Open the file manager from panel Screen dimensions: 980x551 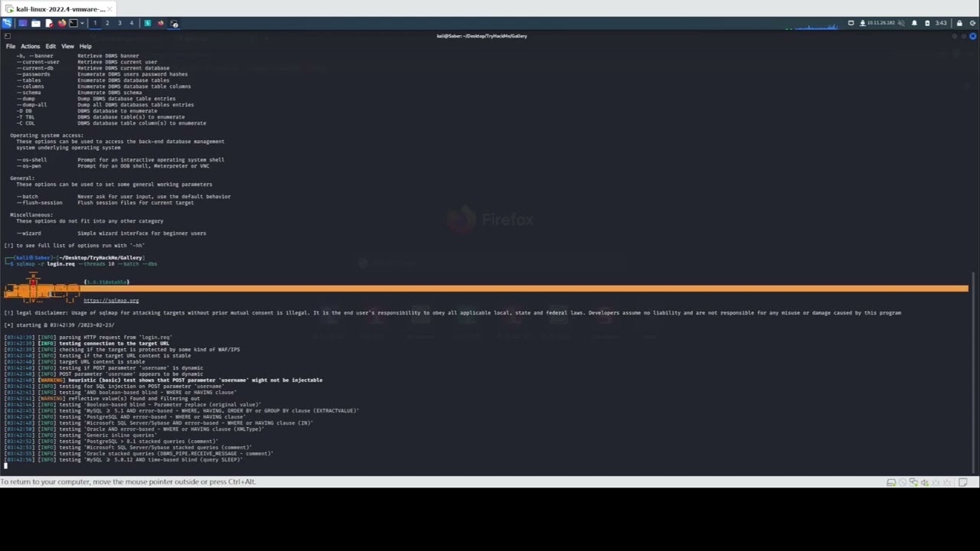(36, 23)
